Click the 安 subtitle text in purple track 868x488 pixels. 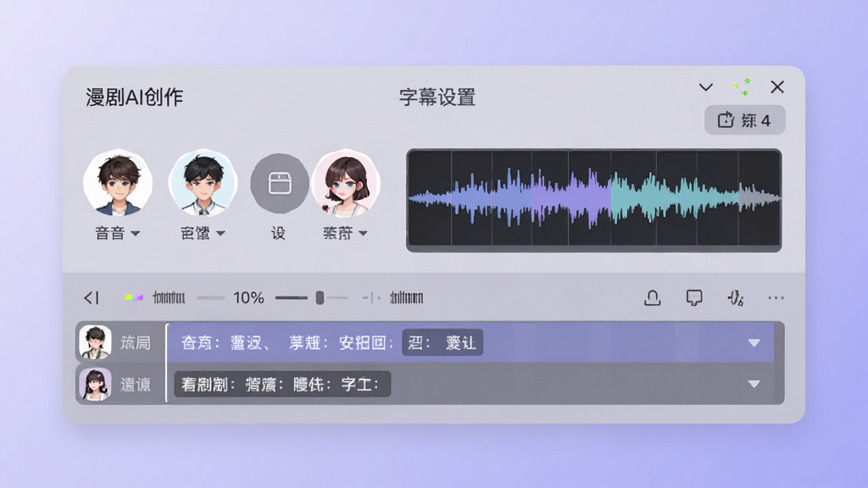point(347,343)
